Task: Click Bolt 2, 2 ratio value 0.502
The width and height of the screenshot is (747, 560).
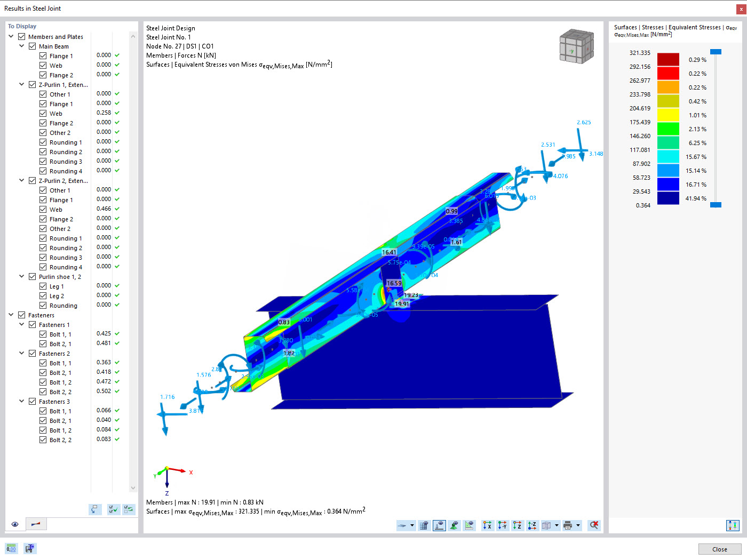Action: (x=104, y=391)
